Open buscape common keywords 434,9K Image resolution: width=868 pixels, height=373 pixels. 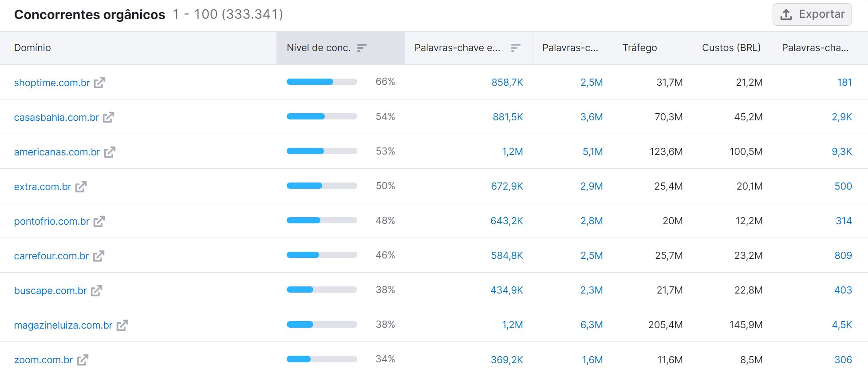507,290
